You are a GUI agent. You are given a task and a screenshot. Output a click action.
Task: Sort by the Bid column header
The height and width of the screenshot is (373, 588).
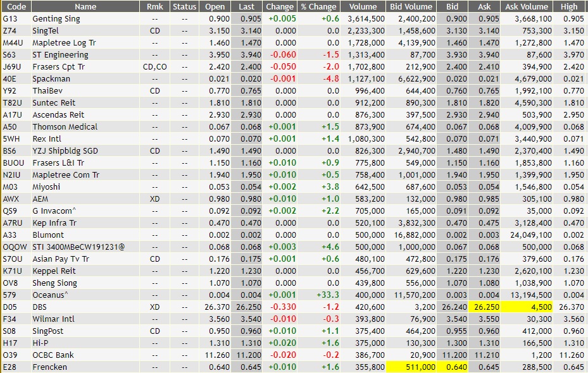[453, 6]
